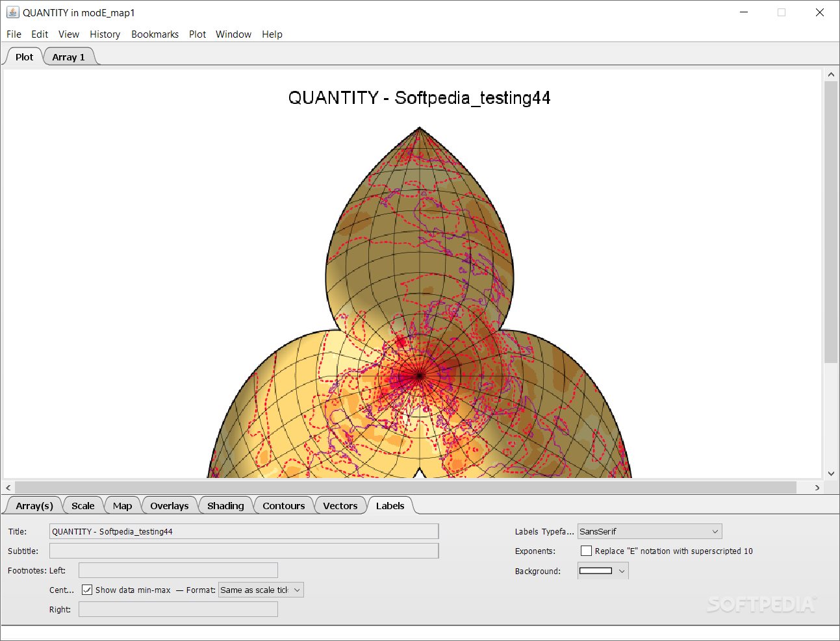The image size is (840, 641).
Task: Open the Window menu
Action: tap(233, 34)
